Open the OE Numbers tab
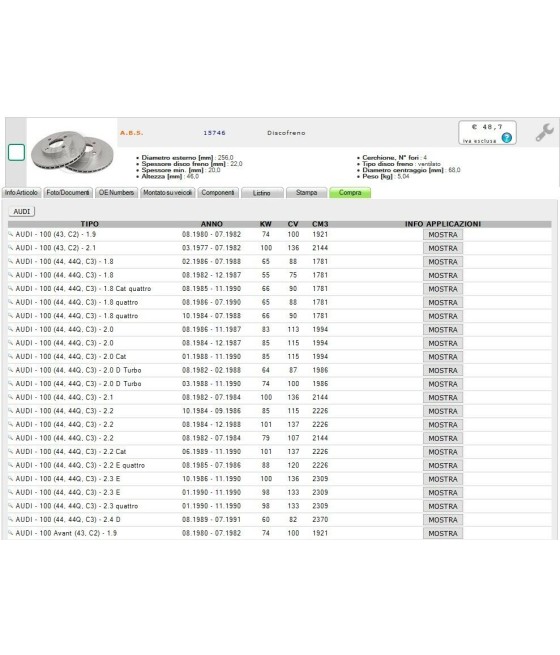Image resolution: width=560 pixels, height=655 pixels. 117,193
